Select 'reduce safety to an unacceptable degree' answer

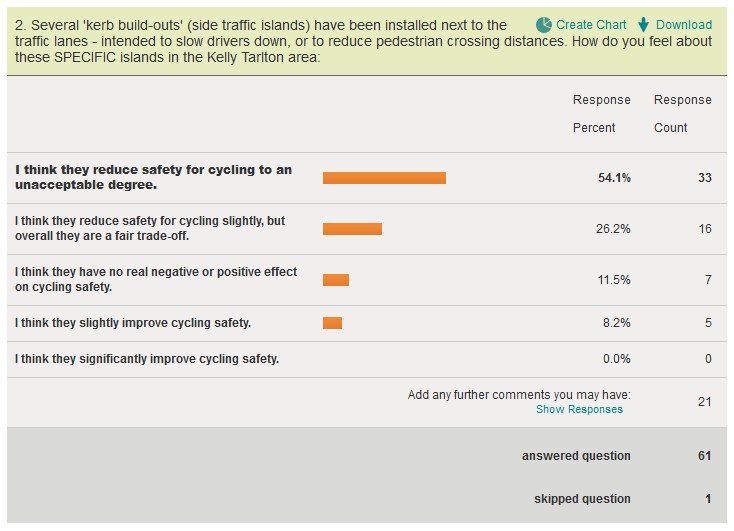point(154,177)
